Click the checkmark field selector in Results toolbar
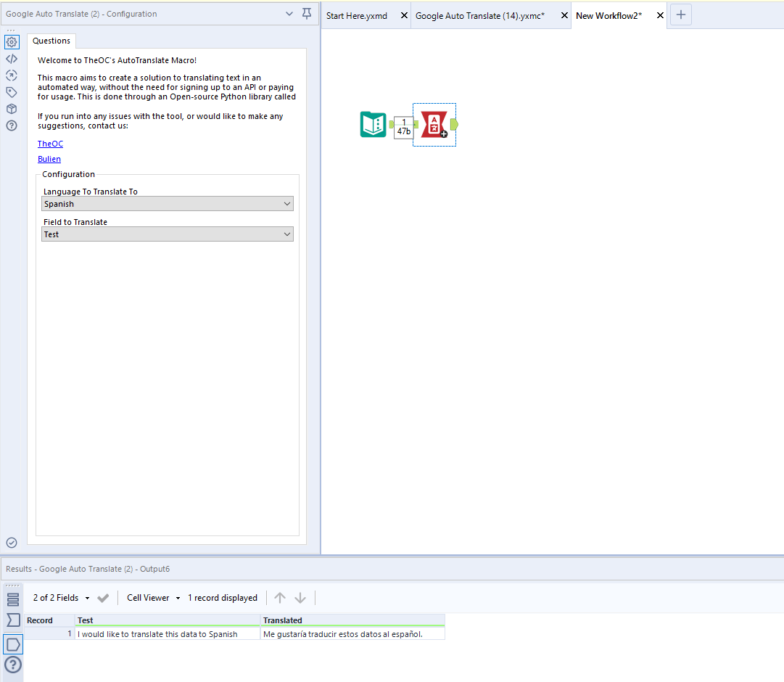 tap(102, 597)
